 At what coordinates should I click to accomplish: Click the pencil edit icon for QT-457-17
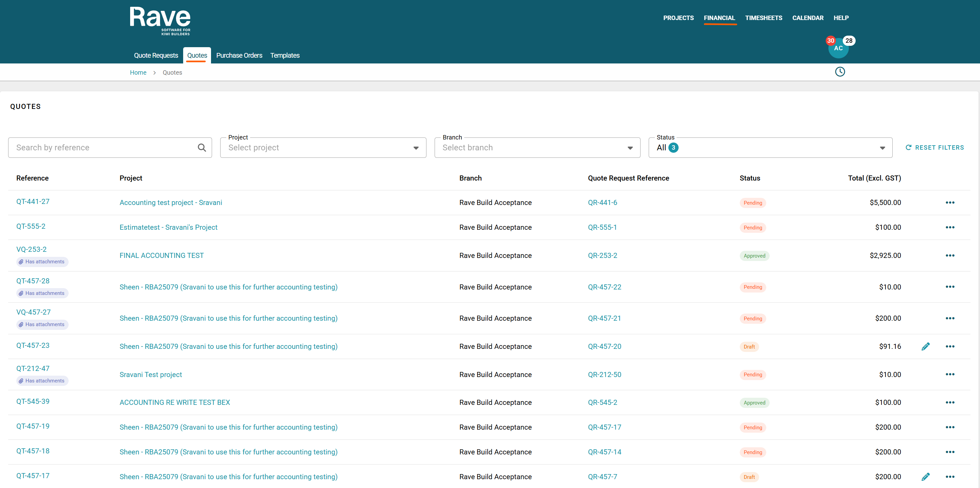click(925, 476)
